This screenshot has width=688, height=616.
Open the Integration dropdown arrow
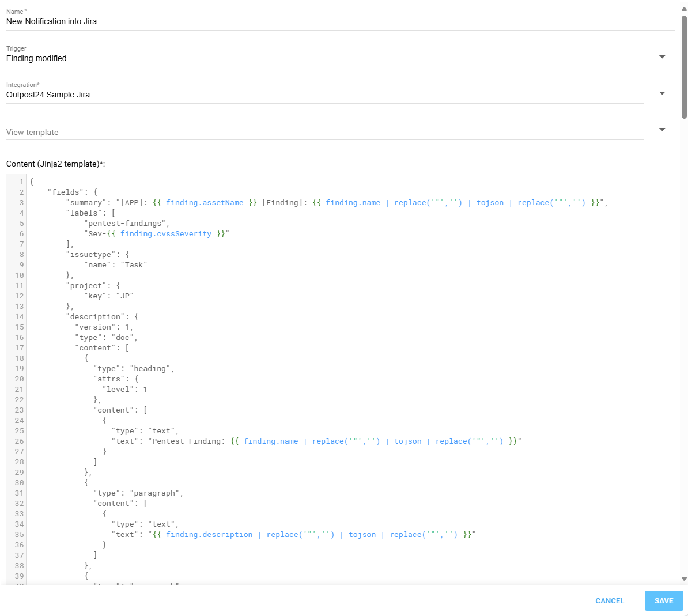coord(662,93)
